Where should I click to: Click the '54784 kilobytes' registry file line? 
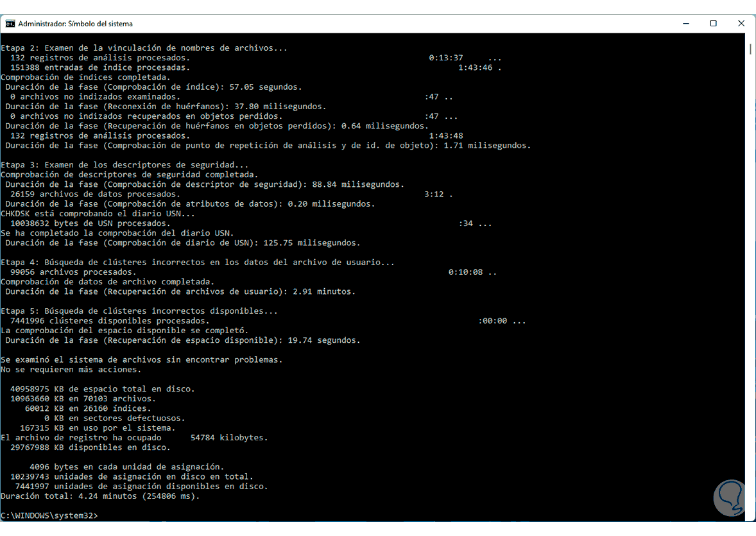[x=135, y=438]
